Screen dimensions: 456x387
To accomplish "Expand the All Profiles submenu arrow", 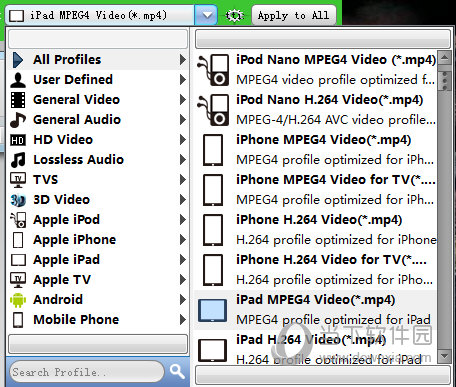I will [183, 60].
